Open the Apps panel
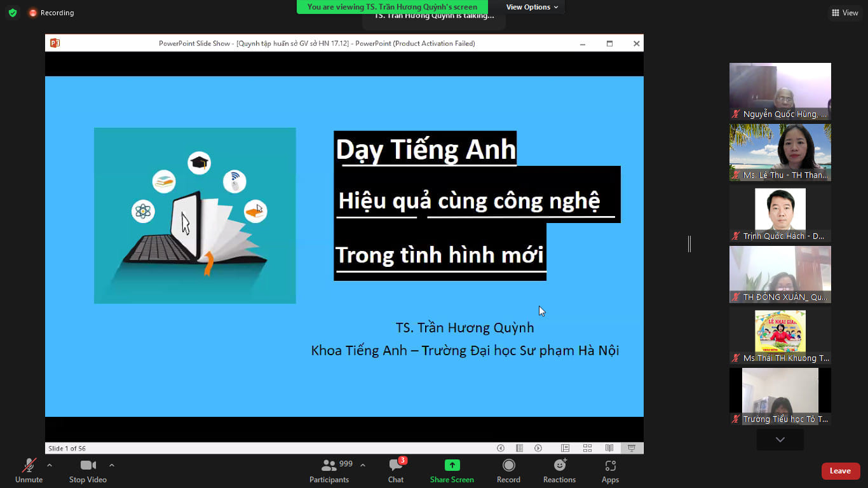Viewport: 868px width, 488px height. click(x=610, y=471)
